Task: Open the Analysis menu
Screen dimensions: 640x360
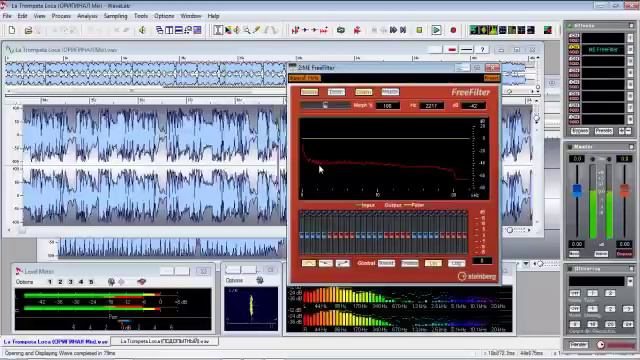Action: [x=87, y=16]
